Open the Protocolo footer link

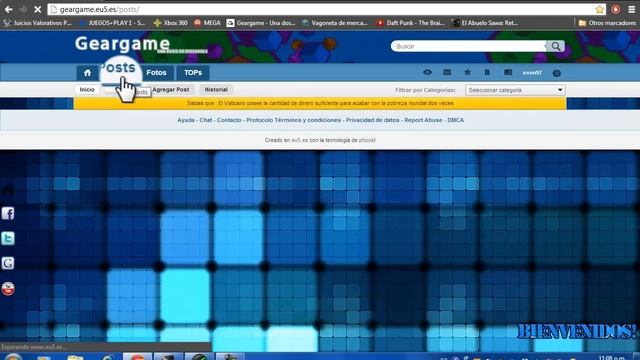coord(260,120)
